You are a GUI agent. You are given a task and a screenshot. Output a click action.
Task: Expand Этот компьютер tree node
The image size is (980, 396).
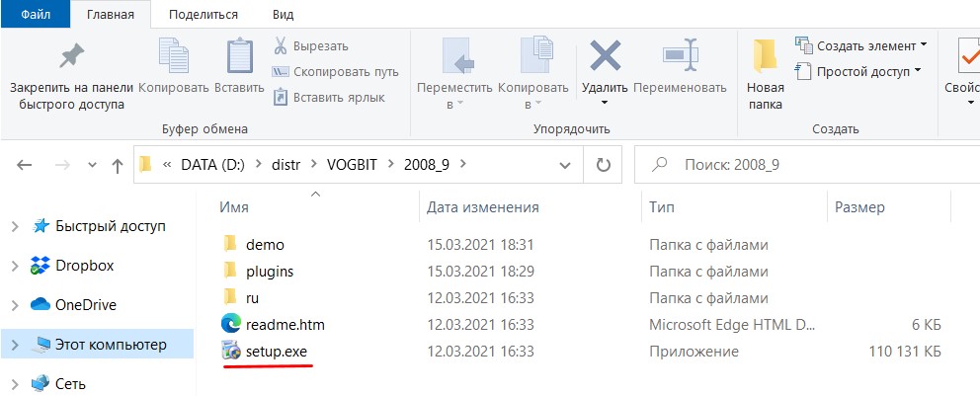click(15, 345)
